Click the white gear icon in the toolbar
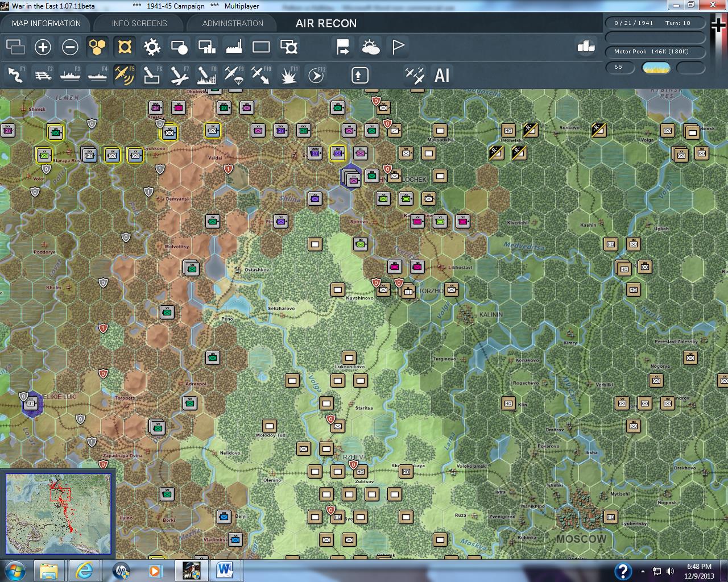Image resolution: width=728 pixels, height=582 pixels. [152, 47]
